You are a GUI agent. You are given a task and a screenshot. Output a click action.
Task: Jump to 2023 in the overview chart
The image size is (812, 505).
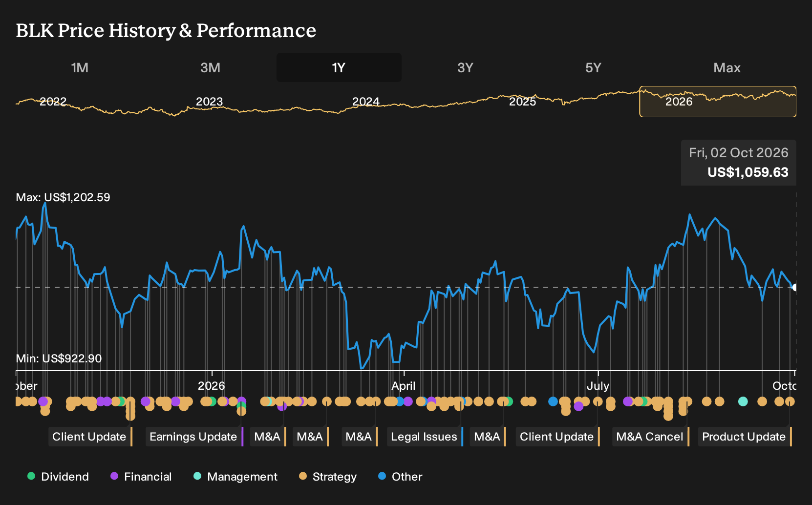[x=209, y=102]
